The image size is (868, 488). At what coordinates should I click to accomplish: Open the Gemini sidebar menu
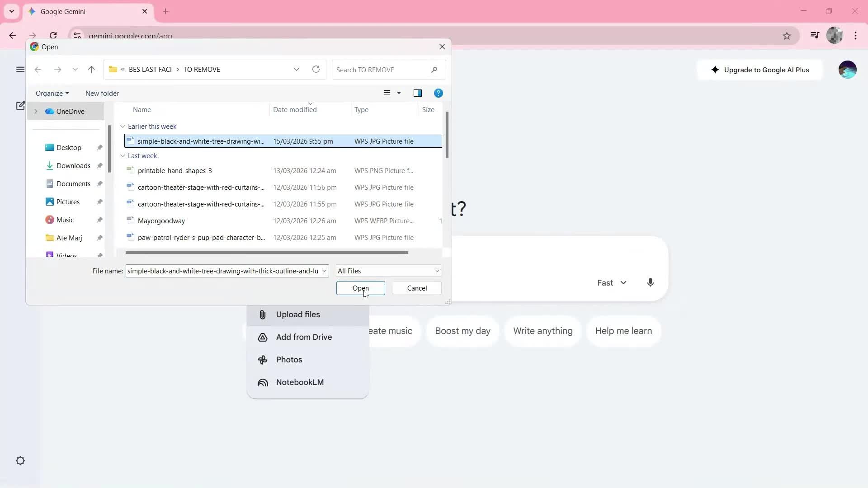click(x=20, y=69)
